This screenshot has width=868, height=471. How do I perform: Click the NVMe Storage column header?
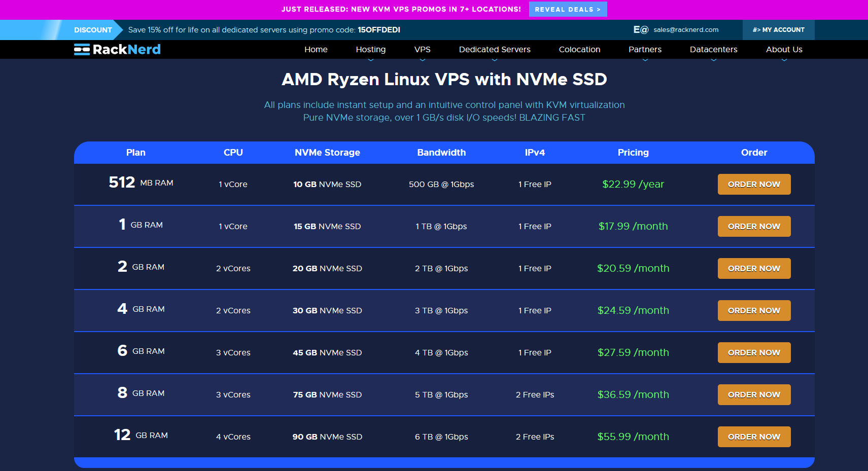click(327, 153)
